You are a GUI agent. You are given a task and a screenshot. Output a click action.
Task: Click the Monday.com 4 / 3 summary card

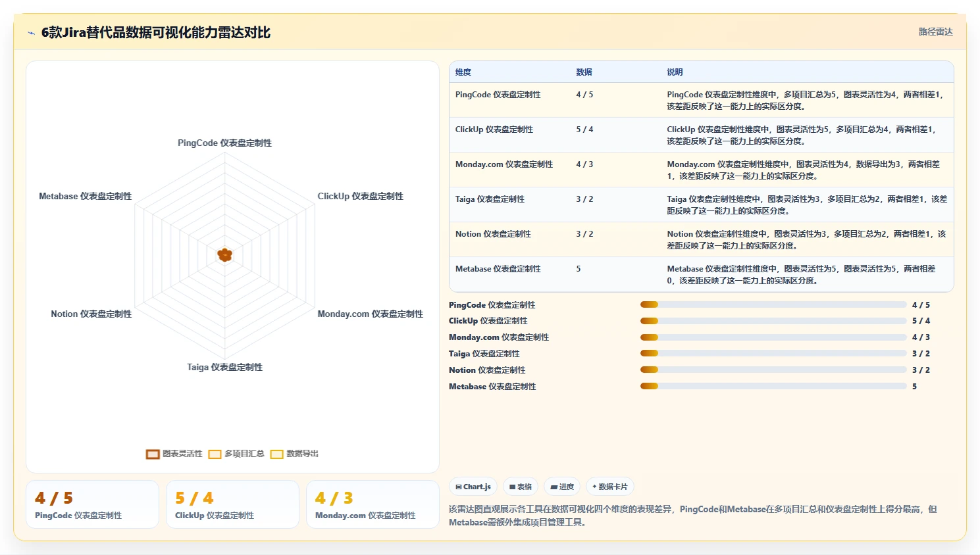tap(373, 504)
